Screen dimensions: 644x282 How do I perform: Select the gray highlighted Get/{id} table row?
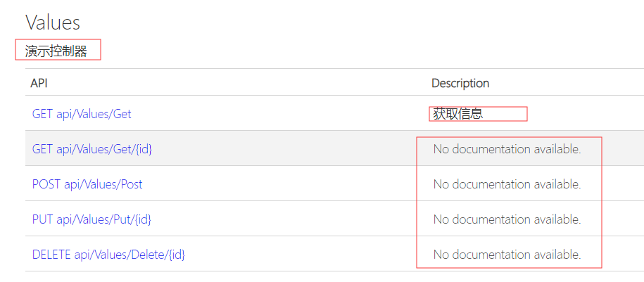pos(282,148)
